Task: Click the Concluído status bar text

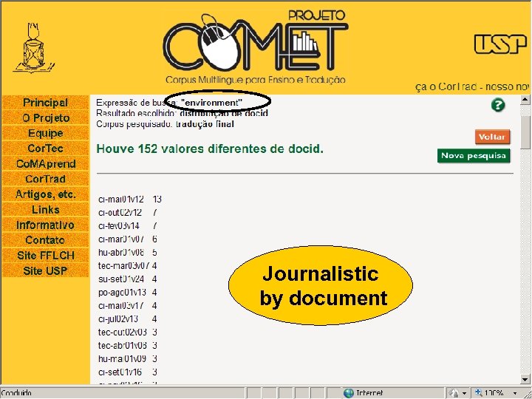Action: [16, 394]
